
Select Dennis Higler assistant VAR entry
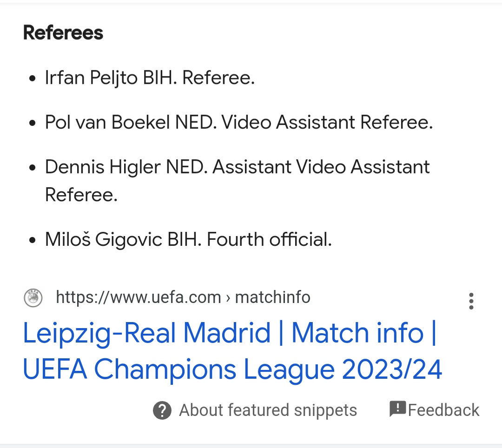click(x=237, y=181)
